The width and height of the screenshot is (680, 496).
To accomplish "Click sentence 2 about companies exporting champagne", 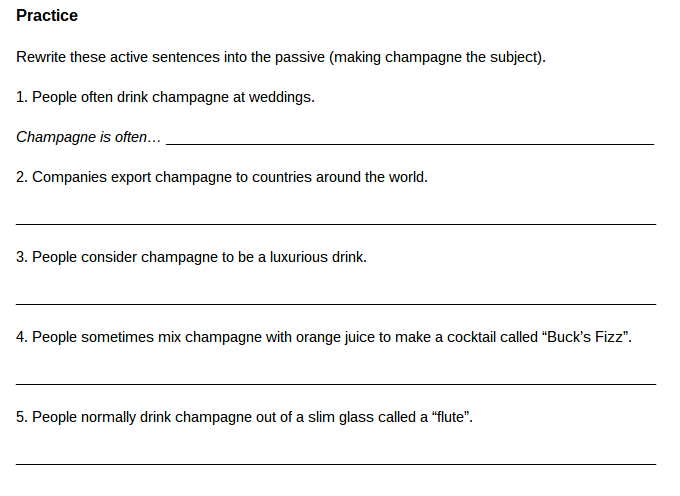I will (222, 177).
